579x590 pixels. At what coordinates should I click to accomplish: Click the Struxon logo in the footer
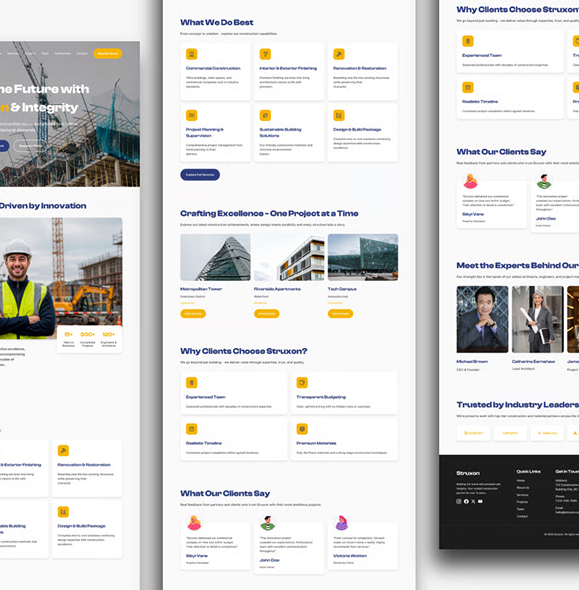click(468, 473)
